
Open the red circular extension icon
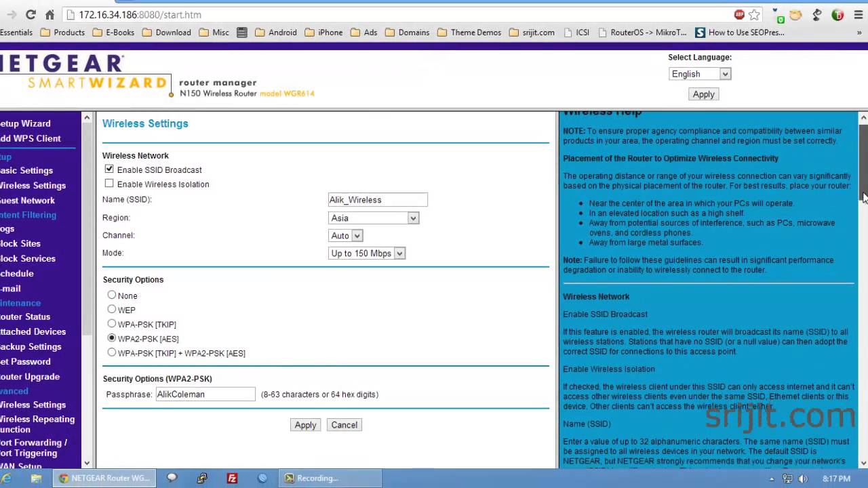pyautogui.click(x=837, y=14)
